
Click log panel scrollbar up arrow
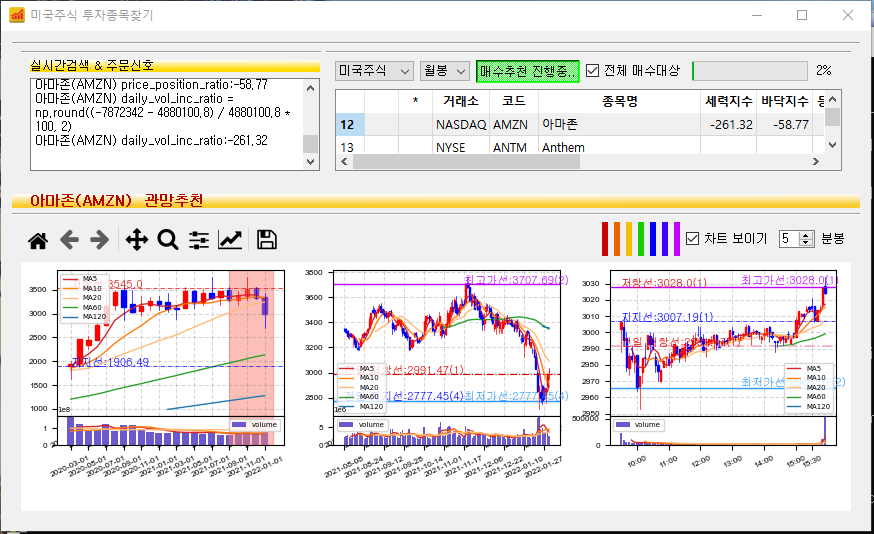pos(310,88)
